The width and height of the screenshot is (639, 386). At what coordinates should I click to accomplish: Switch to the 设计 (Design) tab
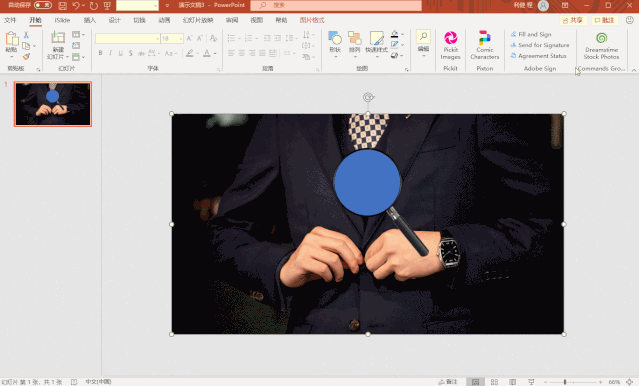(x=115, y=20)
